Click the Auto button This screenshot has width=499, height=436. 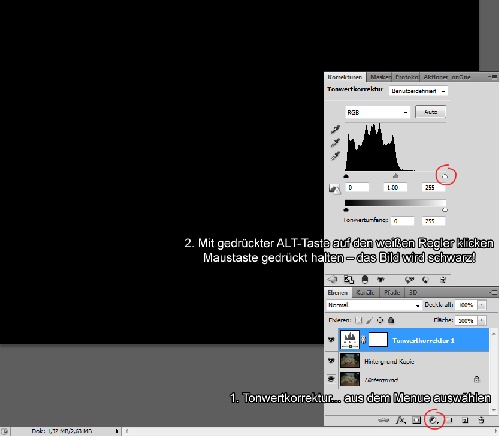tap(430, 112)
